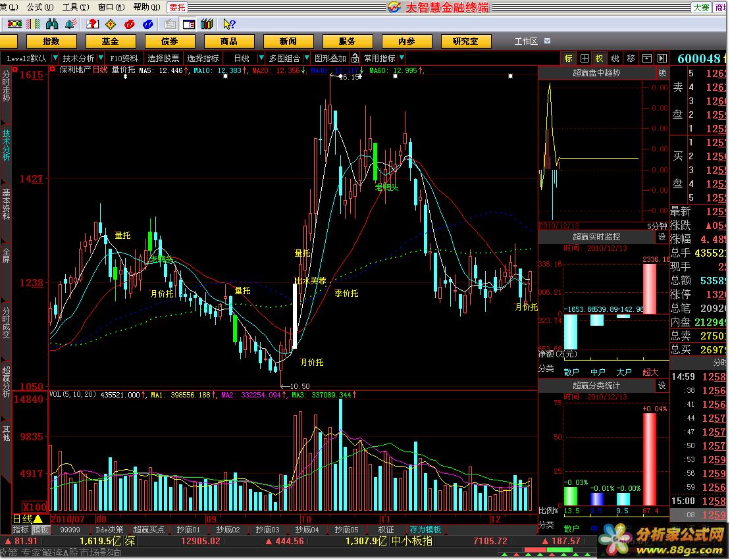
Task: Click the red gear icon above 1615
Action: (15, 69)
